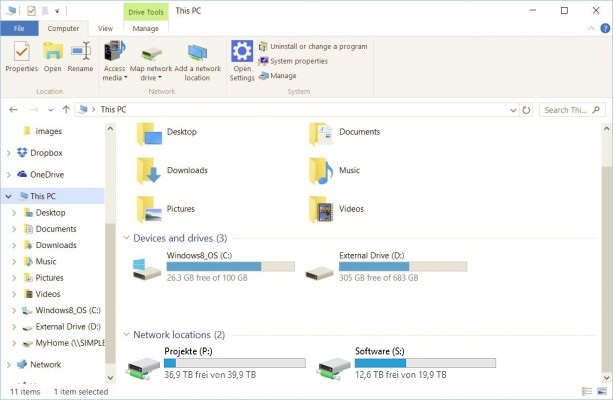
Task: Open Settings from the ribbon
Action: coord(242,53)
